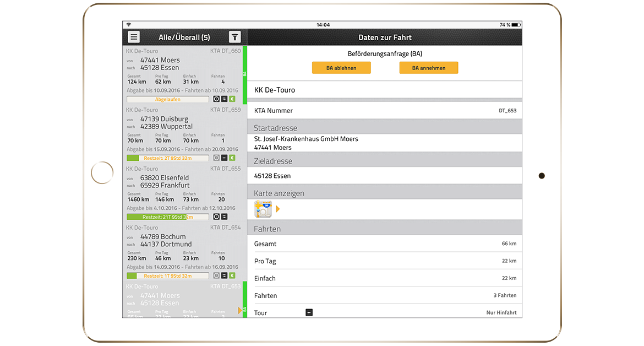Tap the battery indicator in the status bar
The height and width of the screenshot is (346, 644).
pos(516,25)
